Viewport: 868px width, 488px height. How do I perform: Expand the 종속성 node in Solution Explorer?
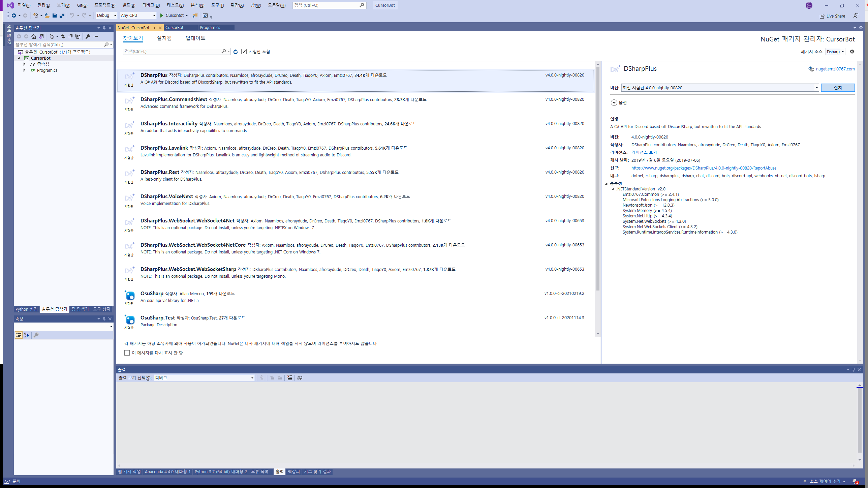[x=24, y=64]
